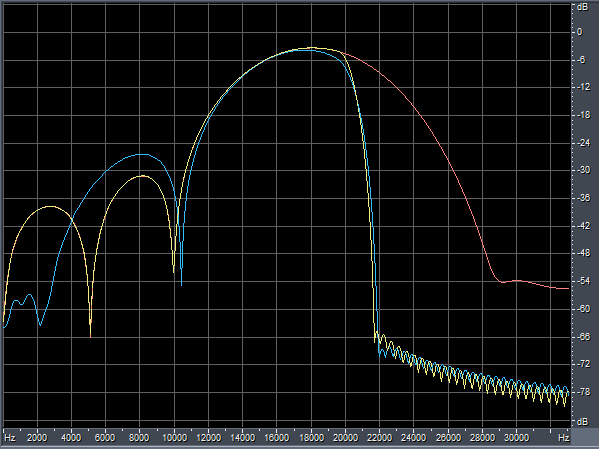Click the -6 dB level label
The image size is (599, 449).
click(x=581, y=60)
